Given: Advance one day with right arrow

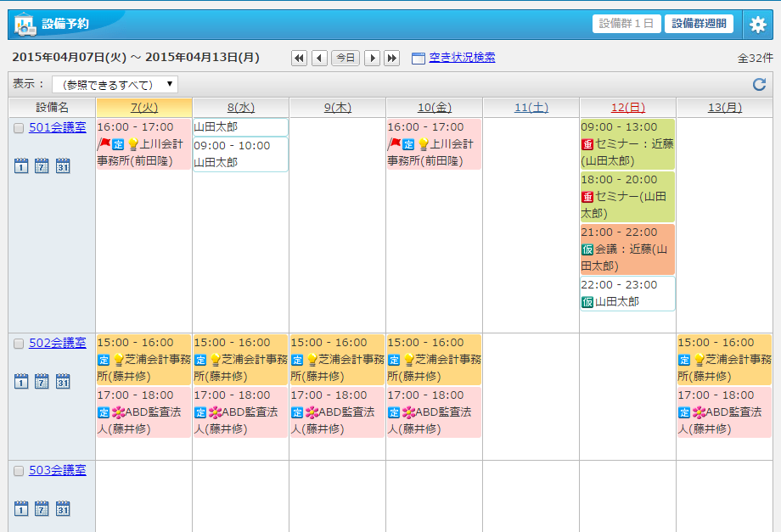Looking at the screenshot, I should [x=372, y=58].
